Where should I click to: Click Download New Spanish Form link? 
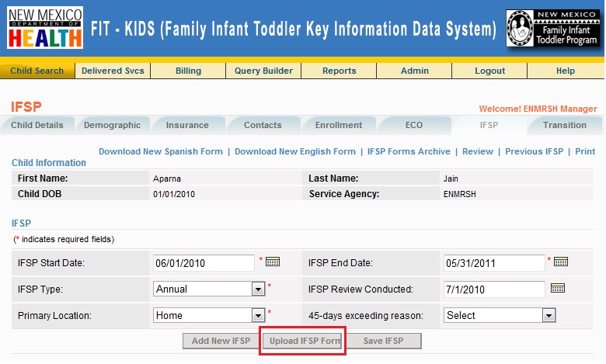[161, 151]
